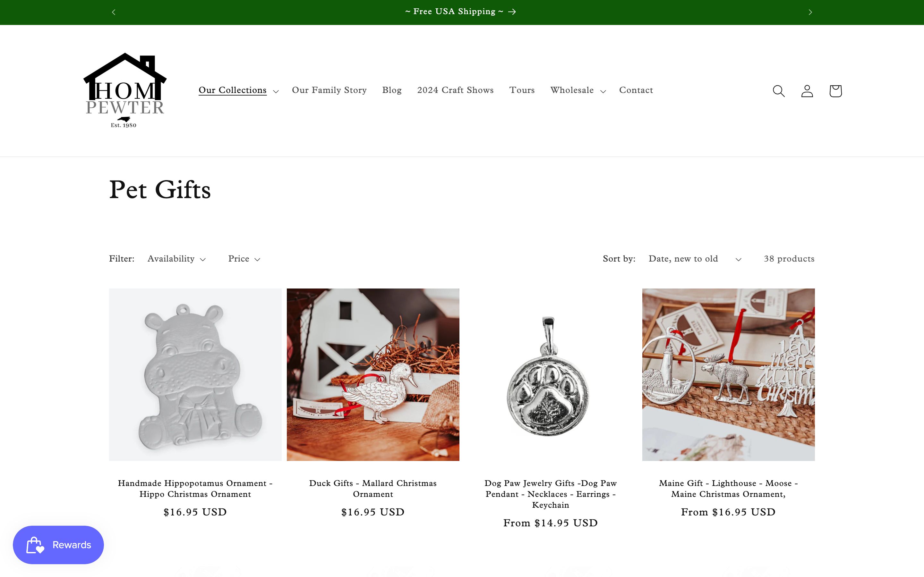The image size is (924, 577).
Task: Click the dog paw pendant image
Action: point(550,374)
